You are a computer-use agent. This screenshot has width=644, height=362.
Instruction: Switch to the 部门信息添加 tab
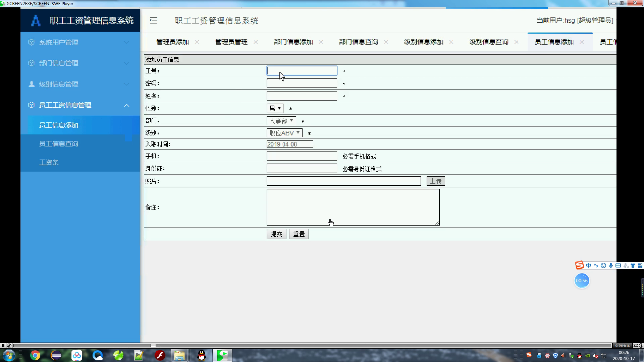pyautogui.click(x=293, y=42)
